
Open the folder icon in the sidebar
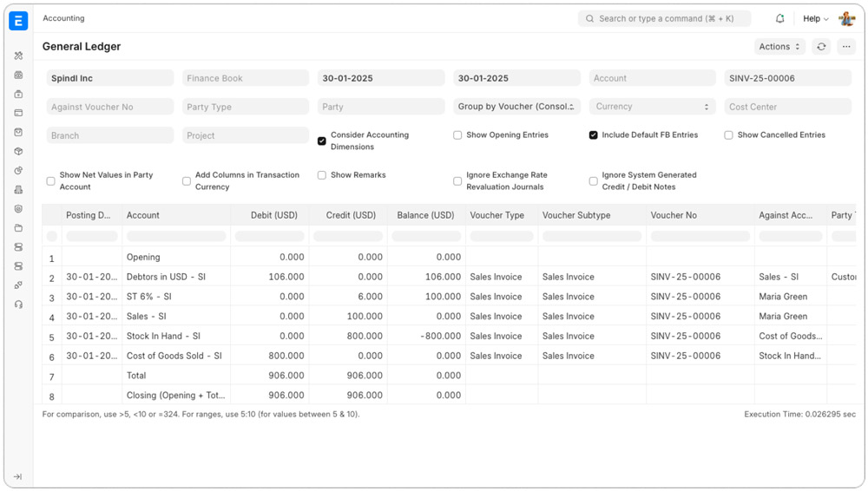18,228
